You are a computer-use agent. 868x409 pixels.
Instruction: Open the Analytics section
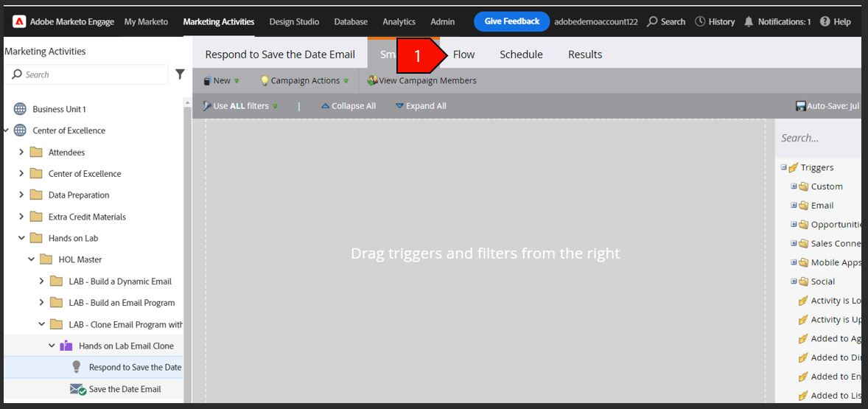pos(399,21)
